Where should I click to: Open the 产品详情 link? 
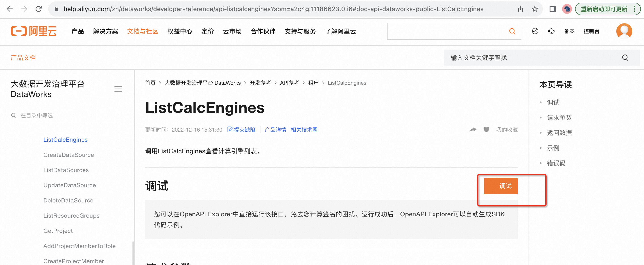pyautogui.click(x=275, y=130)
